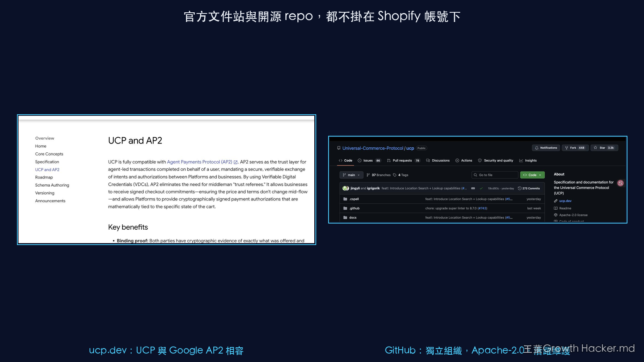Switch to the Issues tab

[369, 160]
